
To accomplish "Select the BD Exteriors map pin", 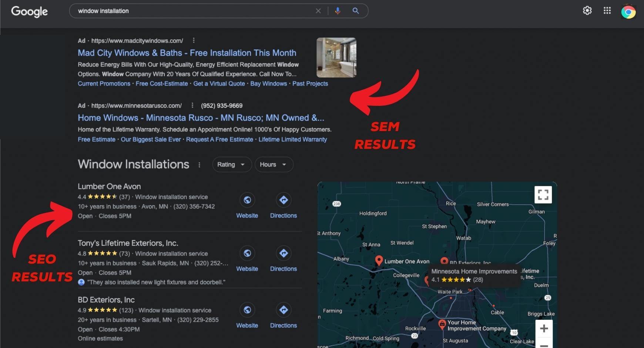I will point(444,261).
